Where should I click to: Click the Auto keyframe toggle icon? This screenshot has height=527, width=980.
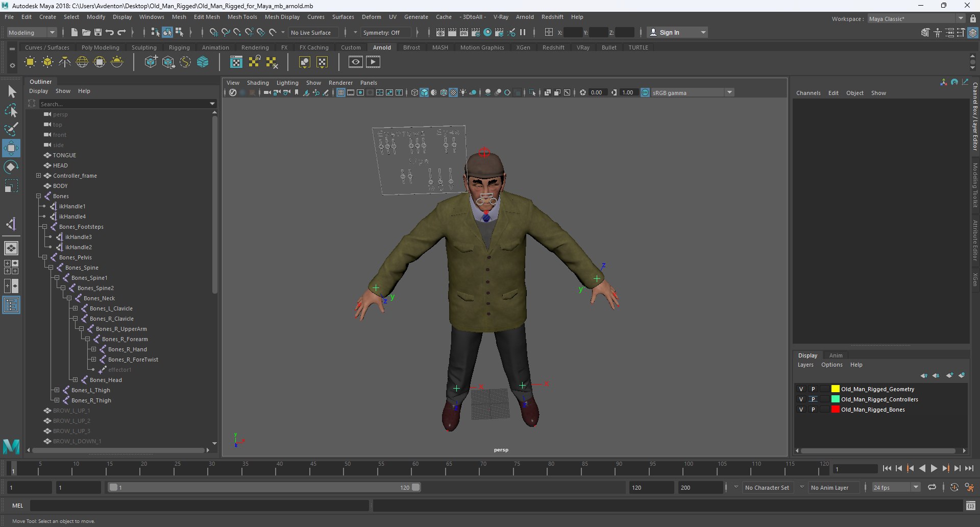(954, 488)
